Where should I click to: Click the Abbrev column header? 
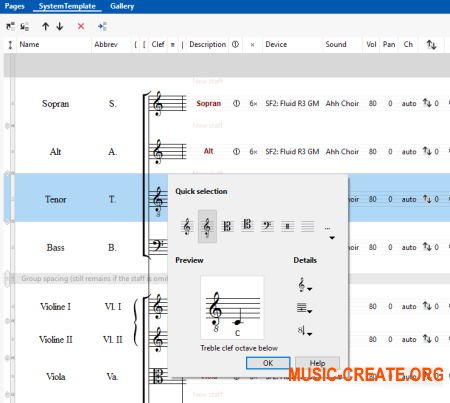point(106,44)
